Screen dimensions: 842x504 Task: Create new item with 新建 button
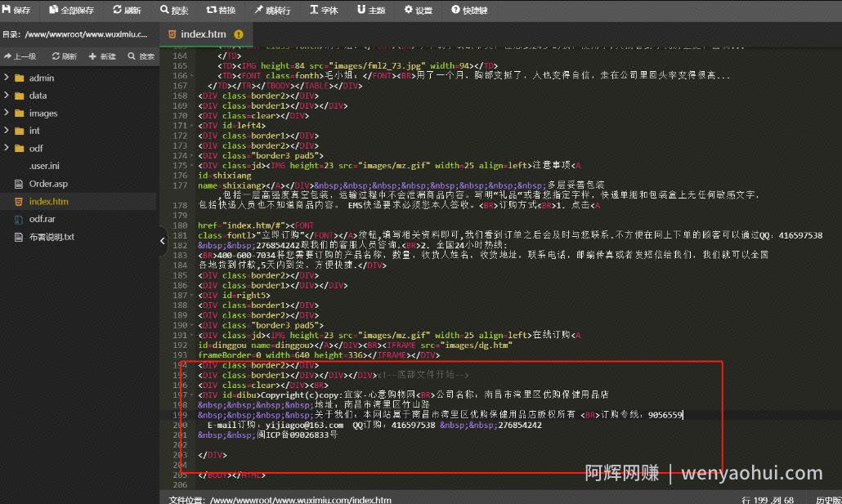point(102,56)
